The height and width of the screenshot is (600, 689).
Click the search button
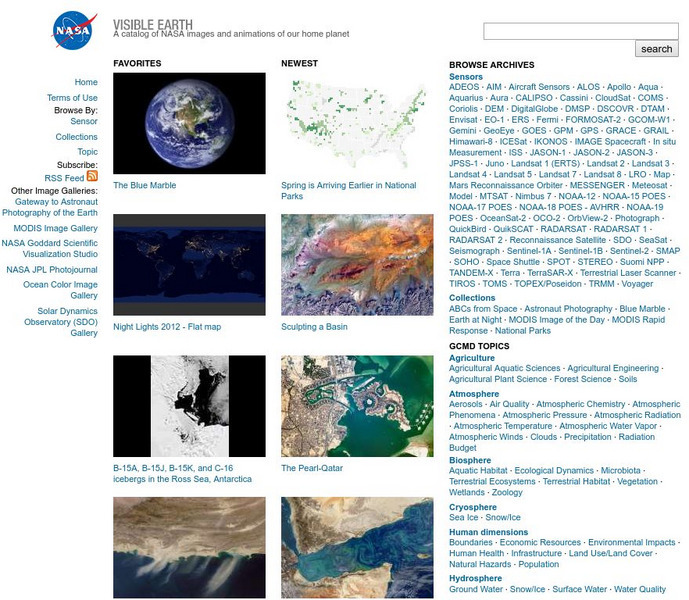656,49
